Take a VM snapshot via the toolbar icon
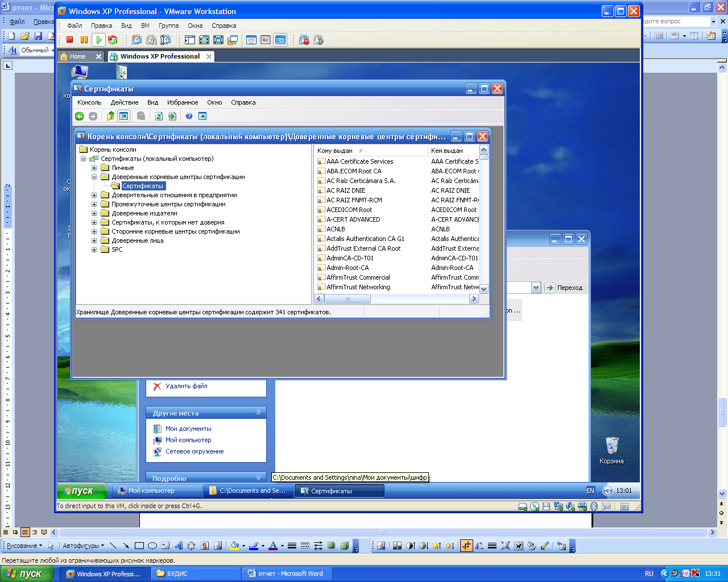The height and width of the screenshot is (582, 728). (136, 40)
